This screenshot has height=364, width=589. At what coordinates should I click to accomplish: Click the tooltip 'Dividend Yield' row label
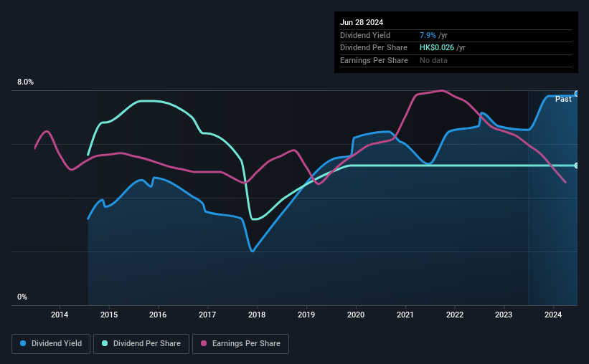tap(365, 35)
